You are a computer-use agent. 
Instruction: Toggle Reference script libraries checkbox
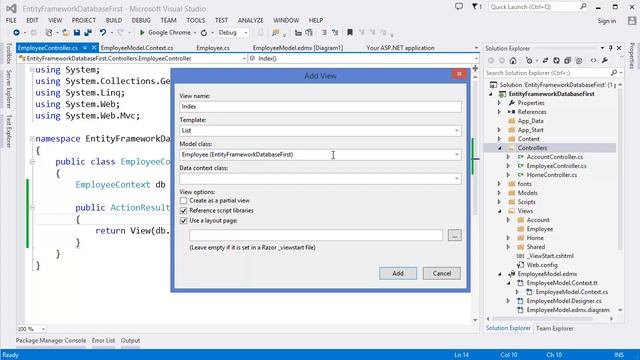(184, 211)
